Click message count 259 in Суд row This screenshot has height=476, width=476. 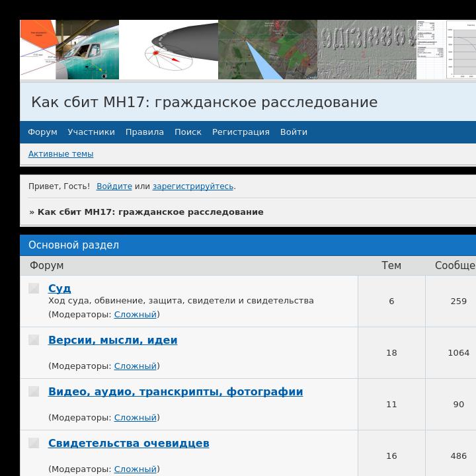click(x=459, y=301)
